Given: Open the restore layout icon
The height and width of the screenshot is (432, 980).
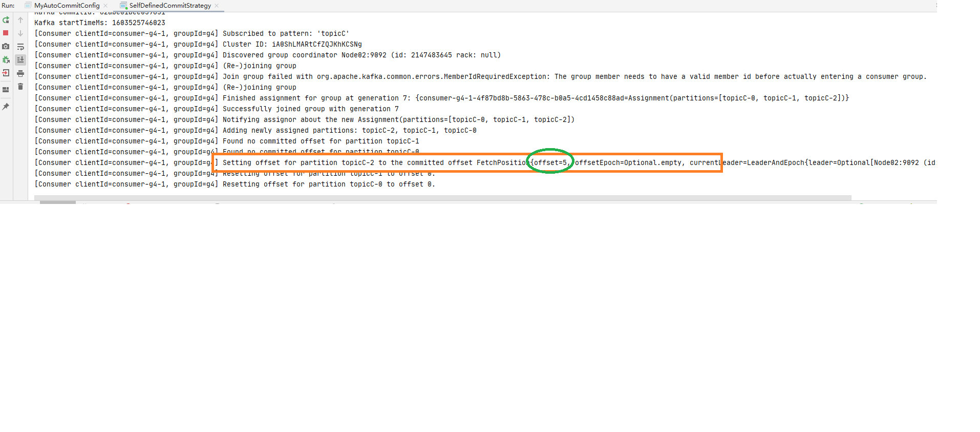Looking at the screenshot, I should [6, 90].
